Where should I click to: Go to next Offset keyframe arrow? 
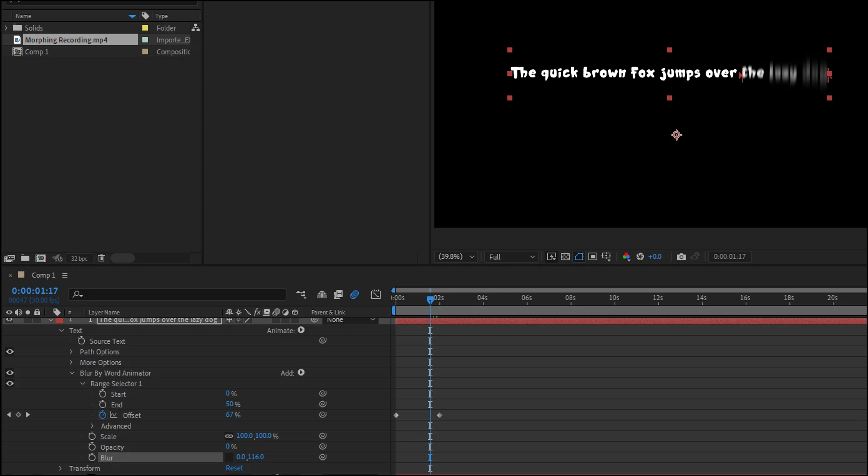(x=27, y=415)
